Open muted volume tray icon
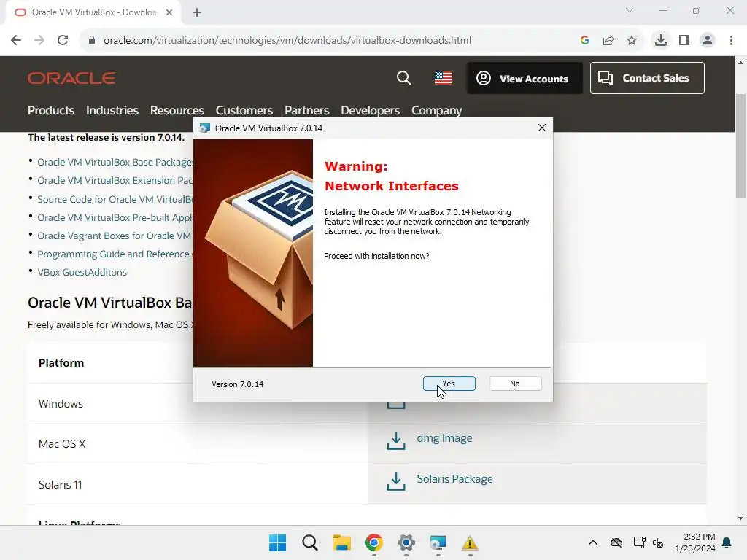The image size is (747, 560). (x=658, y=542)
